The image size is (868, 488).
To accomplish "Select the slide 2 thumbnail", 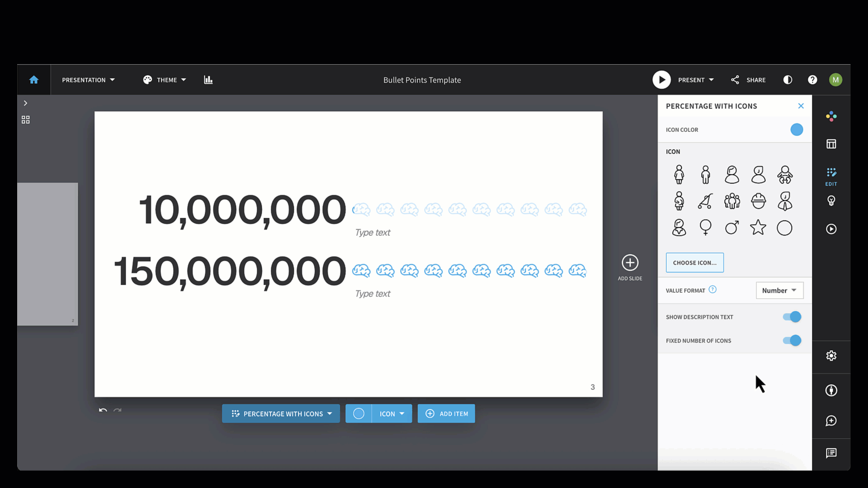I will (x=47, y=254).
